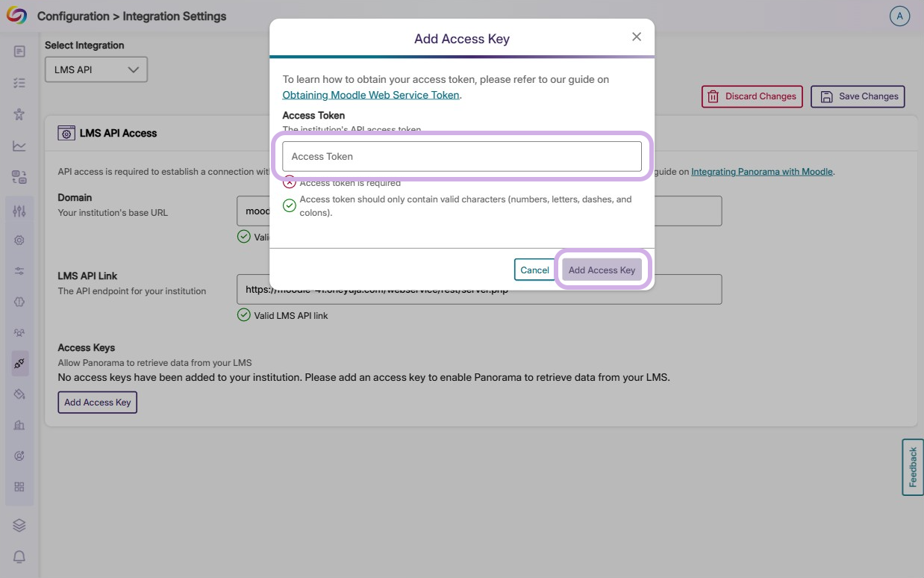
Task: Open the document report icon in sidebar
Action: pyautogui.click(x=19, y=52)
